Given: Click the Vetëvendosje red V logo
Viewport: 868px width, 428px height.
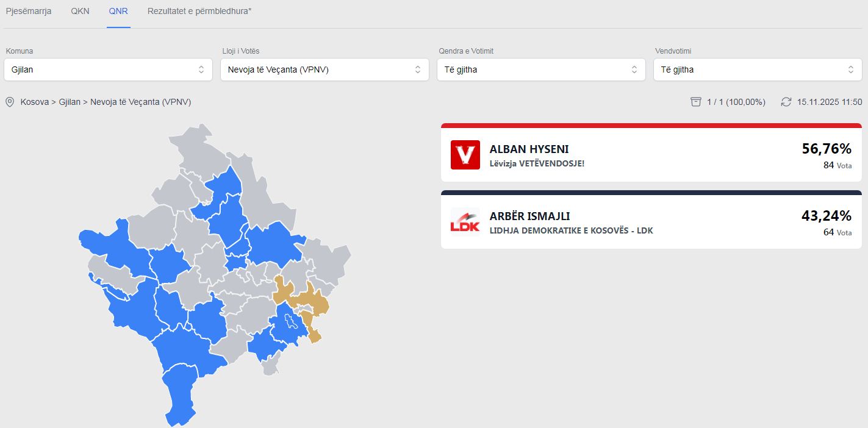Looking at the screenshot, I should coord(465,155).
